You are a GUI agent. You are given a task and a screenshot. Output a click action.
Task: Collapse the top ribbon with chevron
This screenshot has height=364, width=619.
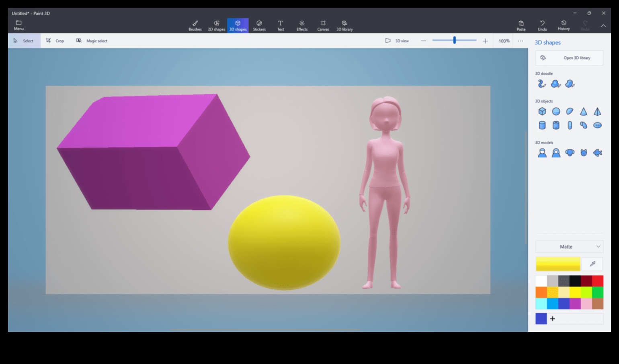603,26
